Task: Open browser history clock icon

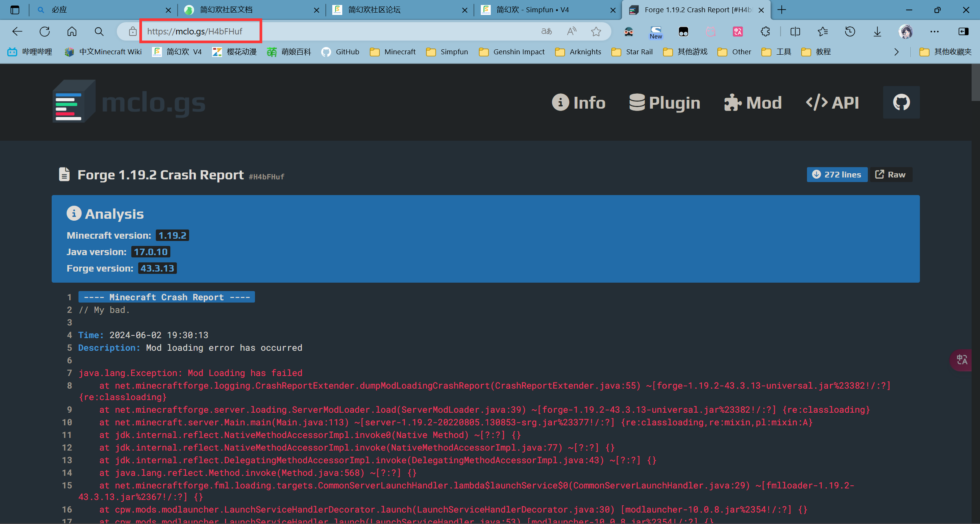Action: pyautogui.click(x=850, y=31)
